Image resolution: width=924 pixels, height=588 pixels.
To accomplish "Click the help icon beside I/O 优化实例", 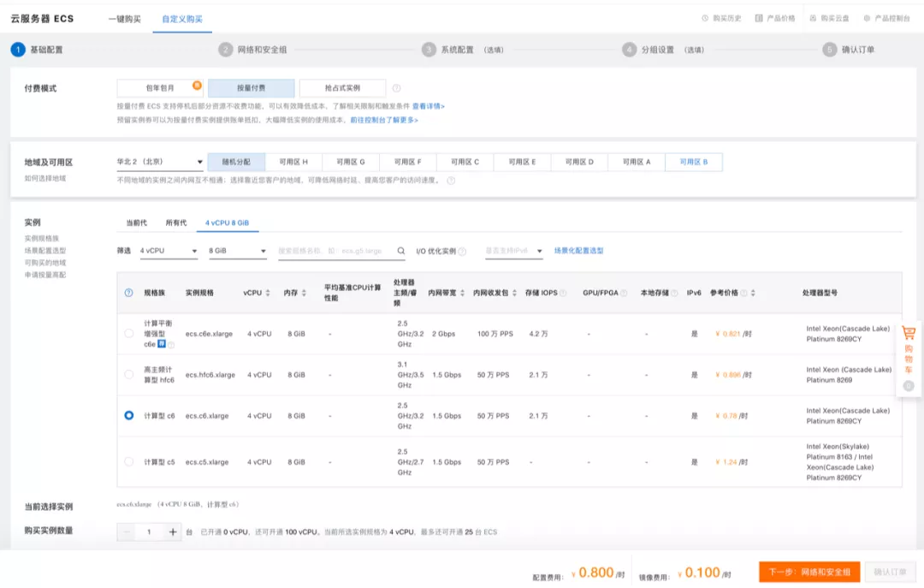I will pyautogui.click(x=462, y=252).
